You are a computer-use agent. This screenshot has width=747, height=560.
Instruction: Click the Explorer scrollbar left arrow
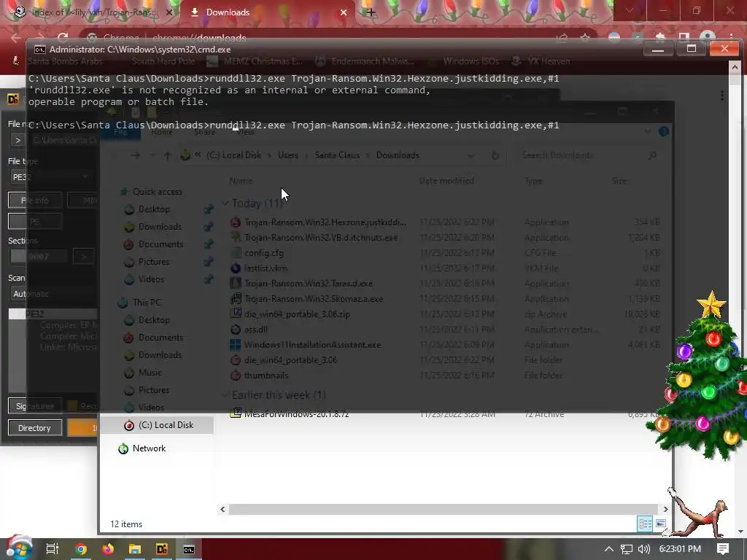222,509
